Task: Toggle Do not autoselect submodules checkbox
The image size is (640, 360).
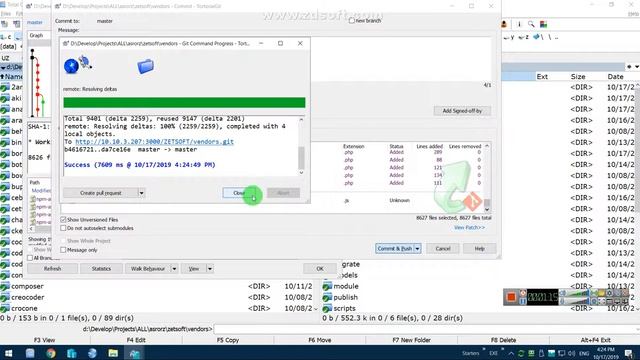Action: 63,228
